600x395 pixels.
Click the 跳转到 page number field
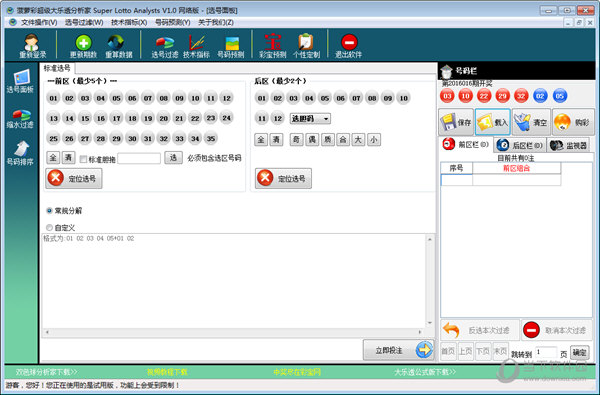pos(546,352)
